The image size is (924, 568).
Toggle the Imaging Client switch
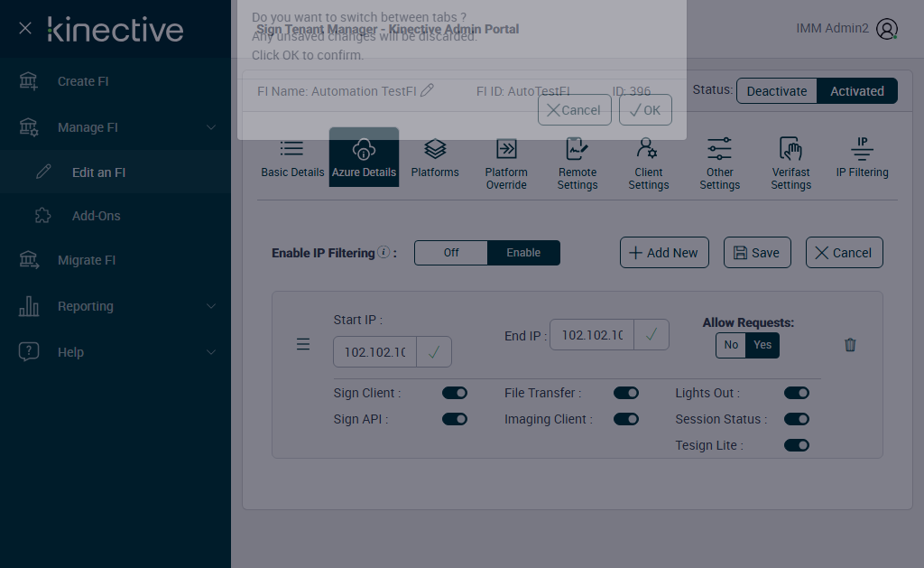click(x=626, y=419)
